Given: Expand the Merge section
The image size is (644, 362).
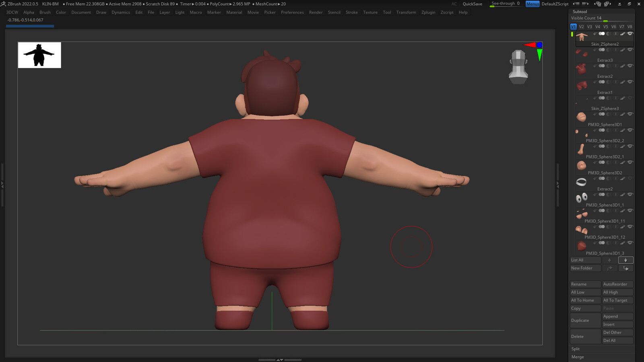Looking at the screenshot, I should pyautogui.click(x=578, y=357).
